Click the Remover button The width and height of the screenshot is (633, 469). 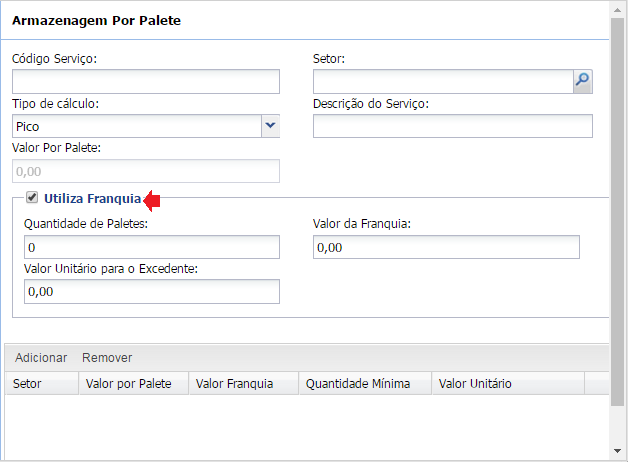(107, 358)
